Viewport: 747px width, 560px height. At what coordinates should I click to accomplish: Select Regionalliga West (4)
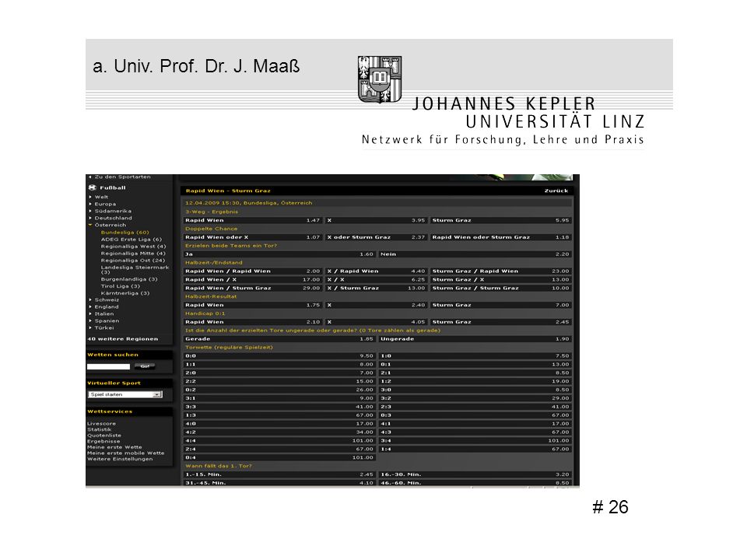click(133, 247)
